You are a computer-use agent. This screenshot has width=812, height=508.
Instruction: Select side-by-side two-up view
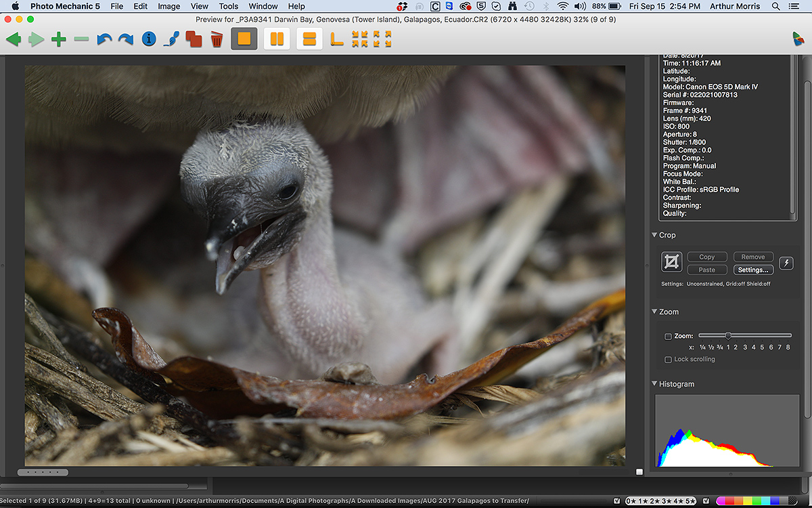click(x=277, y=39)
